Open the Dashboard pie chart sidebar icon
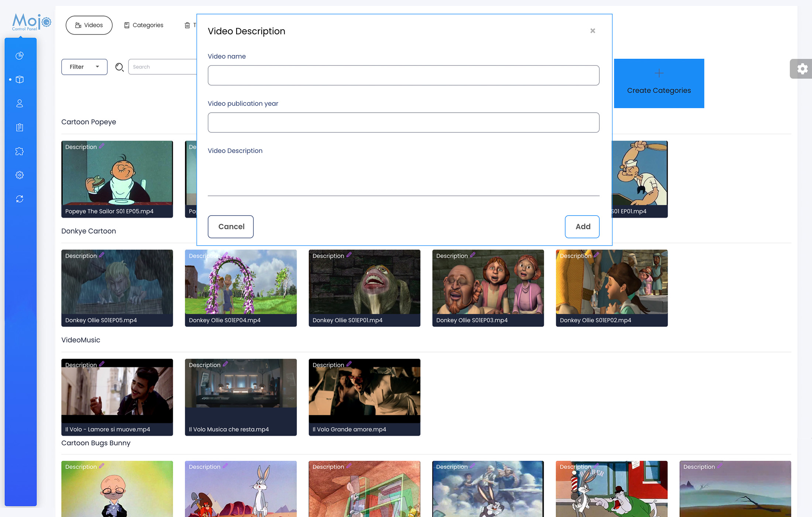The image size is (812, 517). [x=19, y=55]
